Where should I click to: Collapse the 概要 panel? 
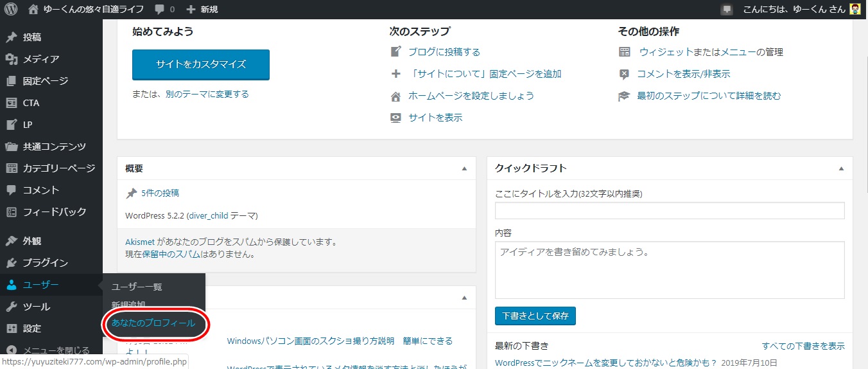(x=464, y=168)
